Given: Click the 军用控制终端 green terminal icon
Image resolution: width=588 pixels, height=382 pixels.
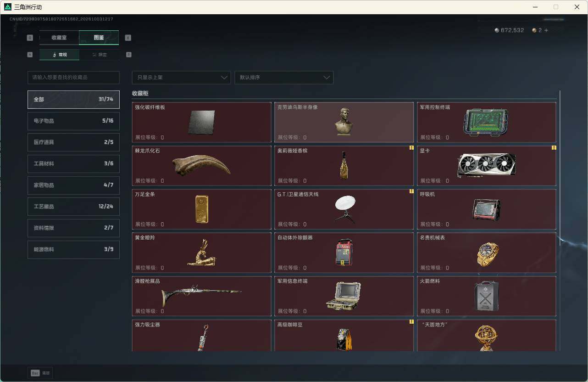Looking at the screenshot, I should coord(486,123).
